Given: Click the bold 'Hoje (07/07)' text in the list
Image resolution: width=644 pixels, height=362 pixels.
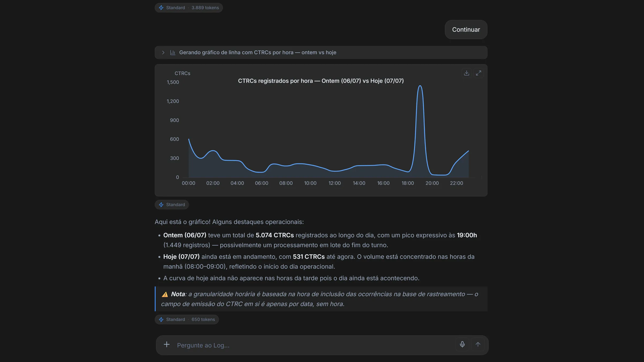Looking at the screenshot, I should pos(181,257).
